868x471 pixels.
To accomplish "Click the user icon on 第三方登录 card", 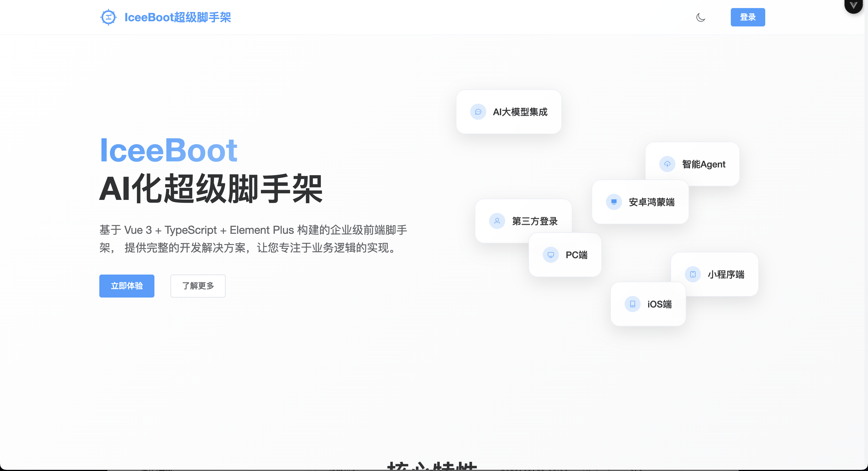I will [497, 221].
